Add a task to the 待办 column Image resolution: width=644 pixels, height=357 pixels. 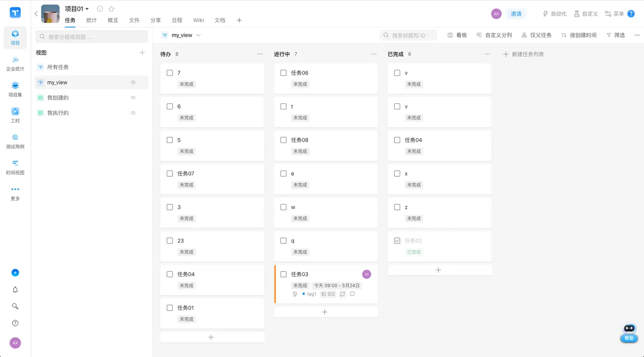click(x=212, y=337)
